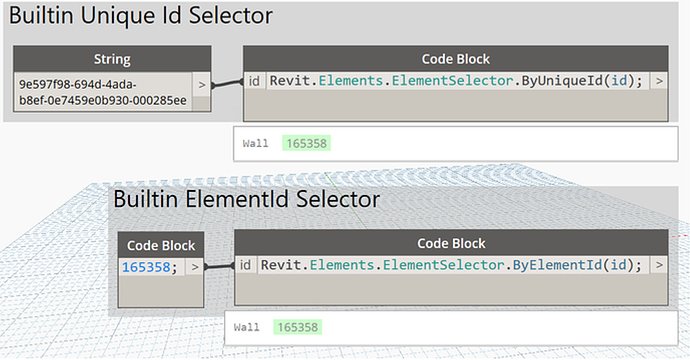Click the green 165358 id under ByElementId block

click(x=297, y=327)
